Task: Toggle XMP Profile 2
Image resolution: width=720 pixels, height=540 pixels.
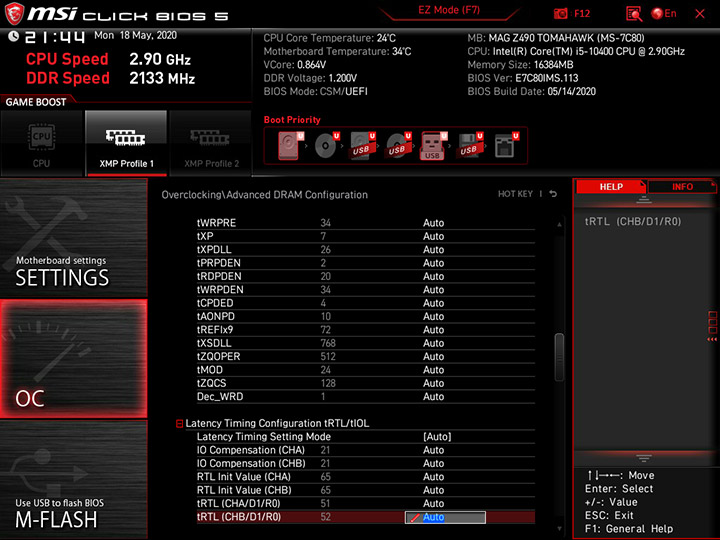Action: (211, 143)
